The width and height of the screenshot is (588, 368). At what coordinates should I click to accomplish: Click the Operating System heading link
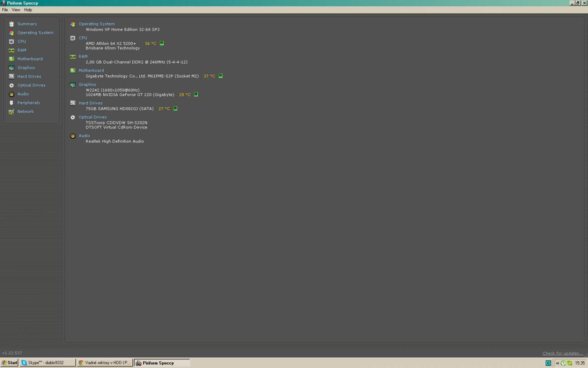click(97, 24)
